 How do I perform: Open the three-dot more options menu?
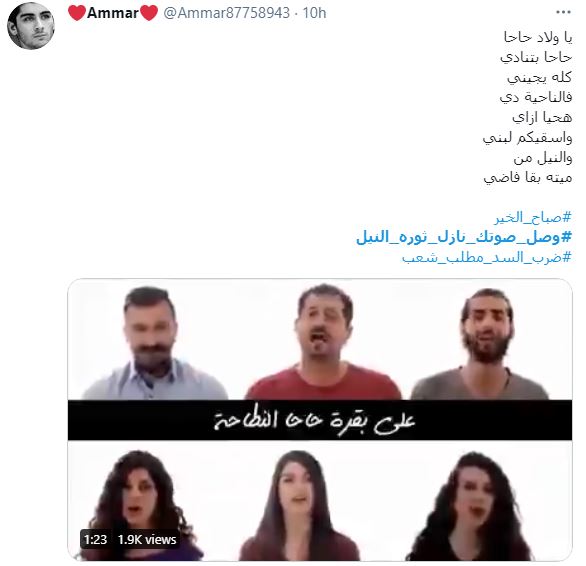point(563,12)
